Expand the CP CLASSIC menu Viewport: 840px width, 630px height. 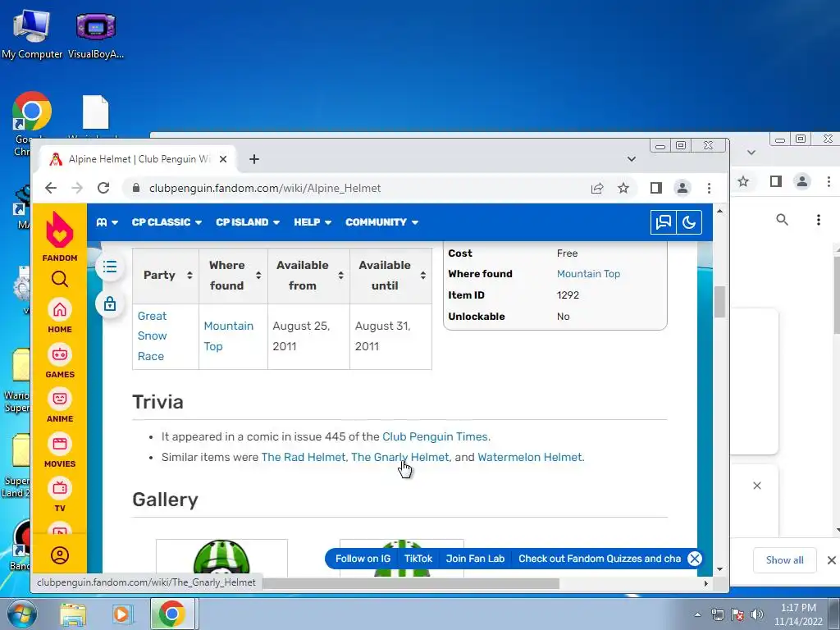coord(167,222)
